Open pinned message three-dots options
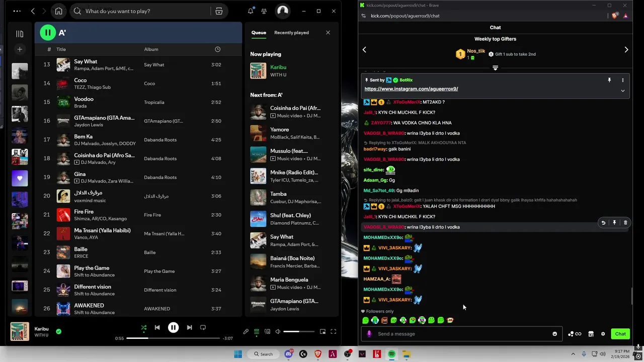 (x=622, y=80)
